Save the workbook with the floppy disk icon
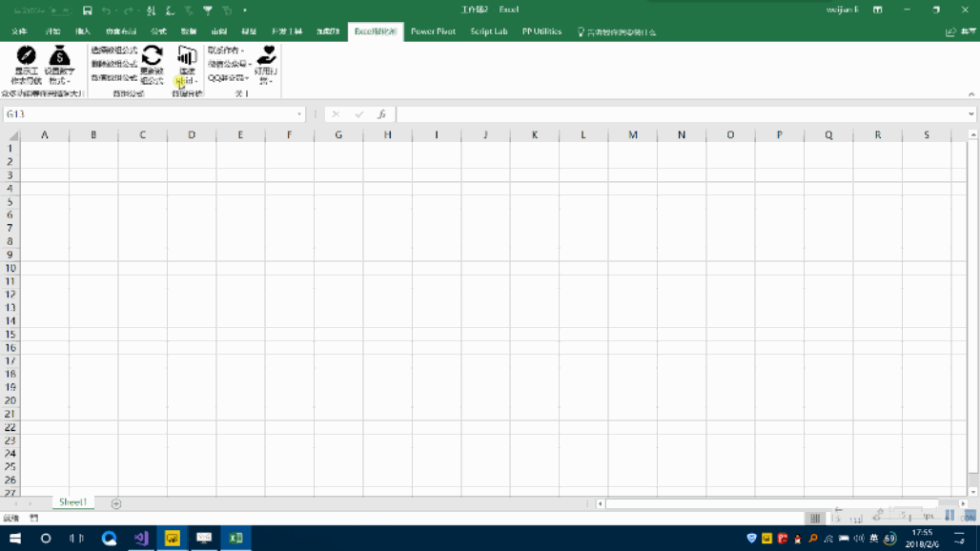 (x=88, y=10)
